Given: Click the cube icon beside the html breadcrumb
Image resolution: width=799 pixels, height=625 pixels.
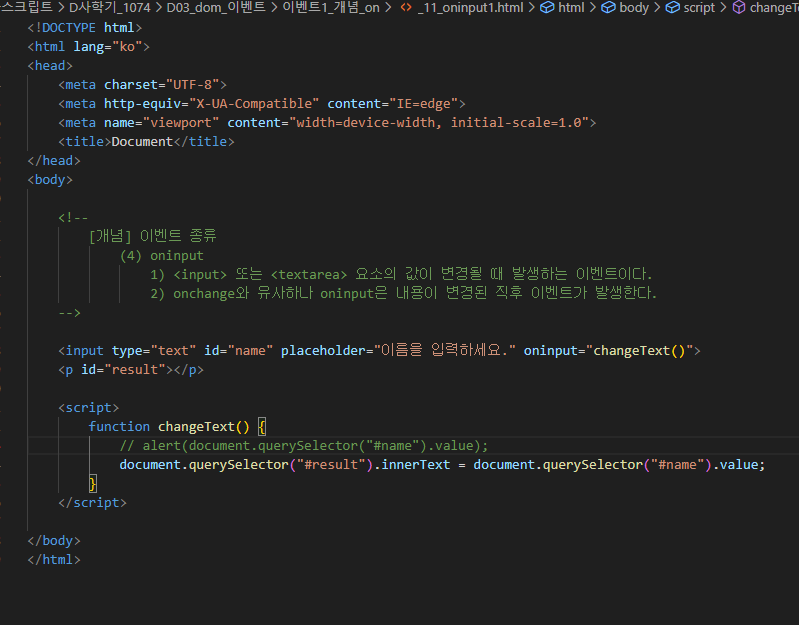Looking at the screenshot, I should click(x=547, y=8).
